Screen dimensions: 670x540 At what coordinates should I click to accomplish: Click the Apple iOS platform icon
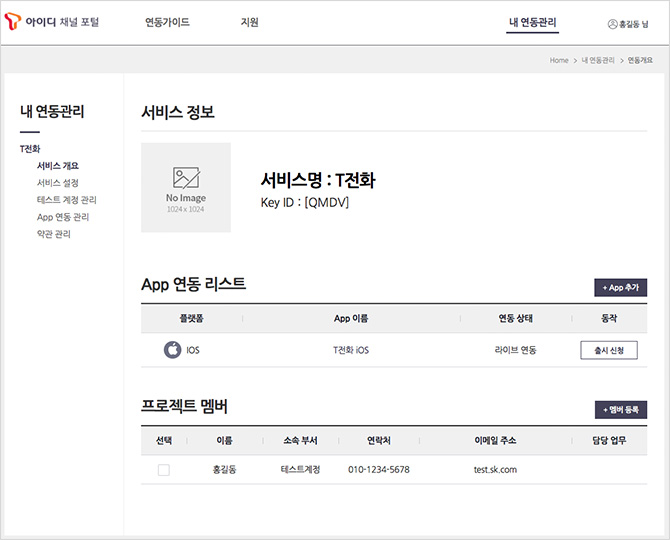173,350
